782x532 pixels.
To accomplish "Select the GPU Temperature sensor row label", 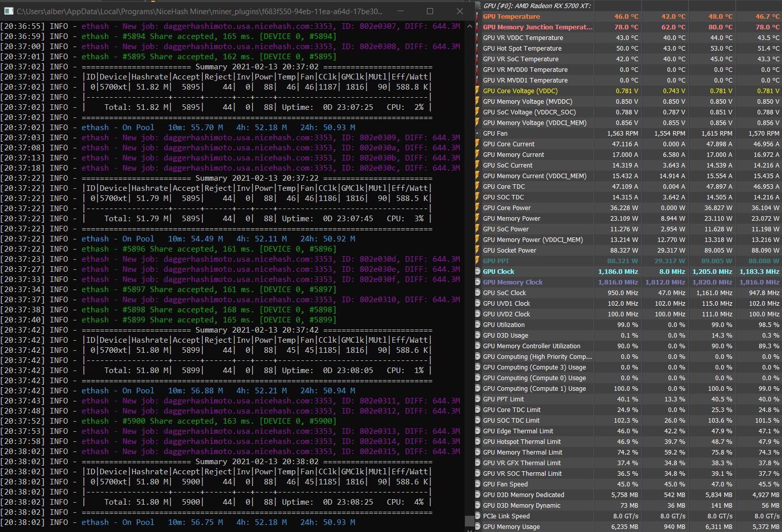I will pyautogui.click(x=512, y=16).
